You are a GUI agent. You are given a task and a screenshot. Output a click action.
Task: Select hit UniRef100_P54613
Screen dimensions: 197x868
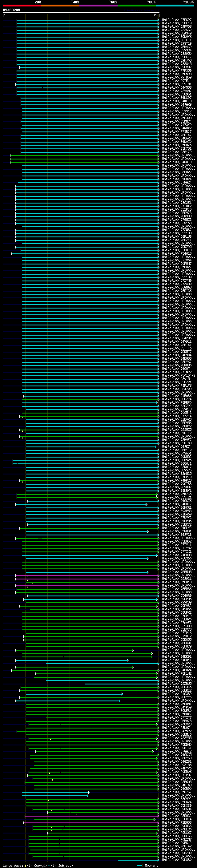177,253
